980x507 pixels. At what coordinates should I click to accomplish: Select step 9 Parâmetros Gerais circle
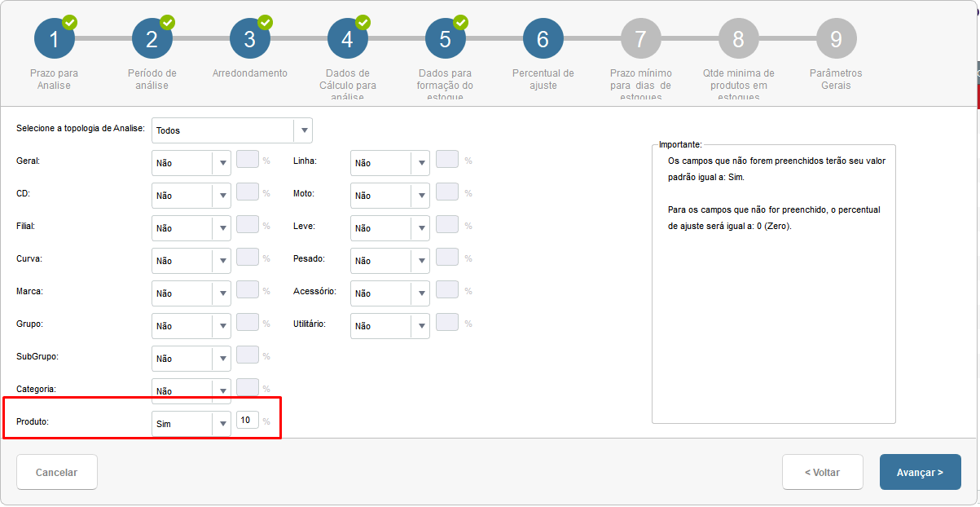coord(836,38)
